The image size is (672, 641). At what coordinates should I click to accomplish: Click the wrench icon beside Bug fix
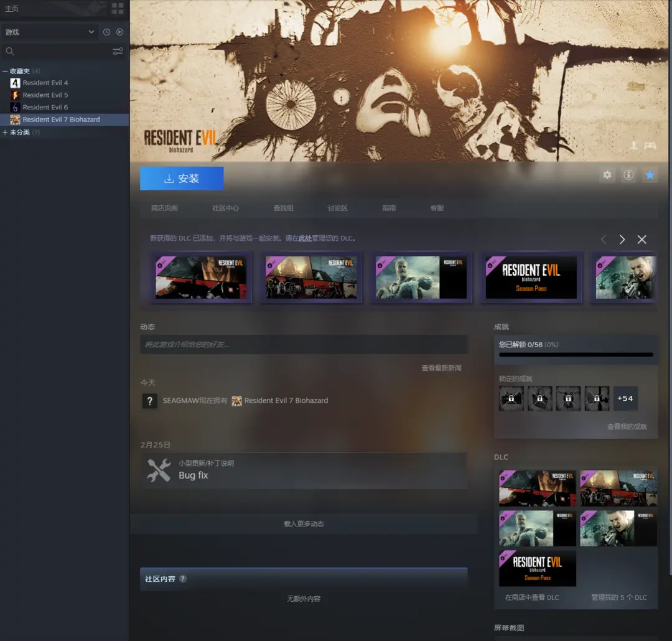point(159,470)
